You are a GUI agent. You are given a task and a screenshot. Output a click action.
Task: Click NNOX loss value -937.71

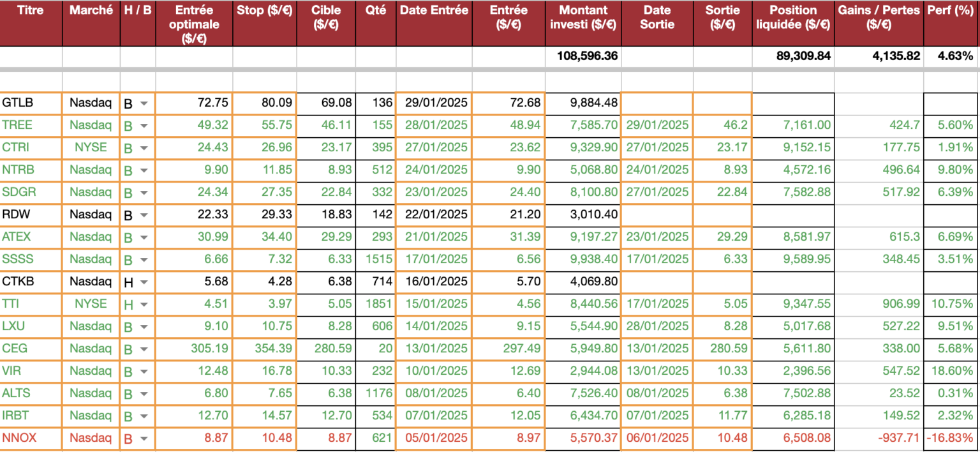pyautogui.click(x=880, y=438)
